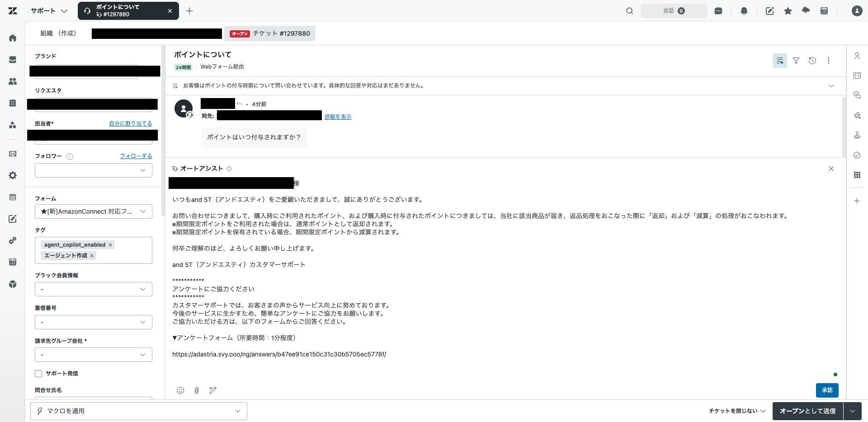
Task: Open the ブラック会員情報 dropdown
Action: [x=94, y=289]
